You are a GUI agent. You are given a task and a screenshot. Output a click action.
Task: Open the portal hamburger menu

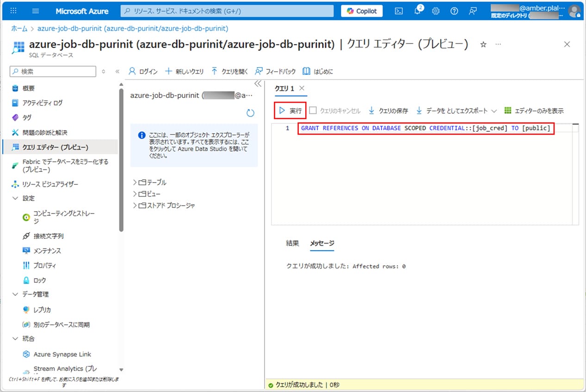click(x=36, y=11)
